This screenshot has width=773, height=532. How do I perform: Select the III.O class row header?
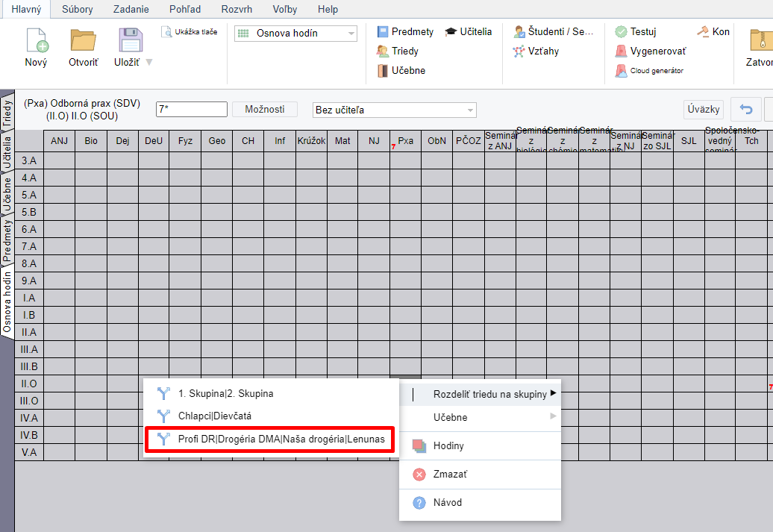(x=29, y=401)
